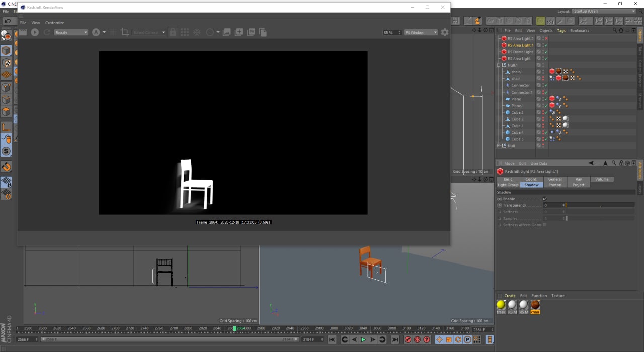Toggle parameter keying P icon
The width and height of the screenshot is (644, 352).
coord(467,340)
